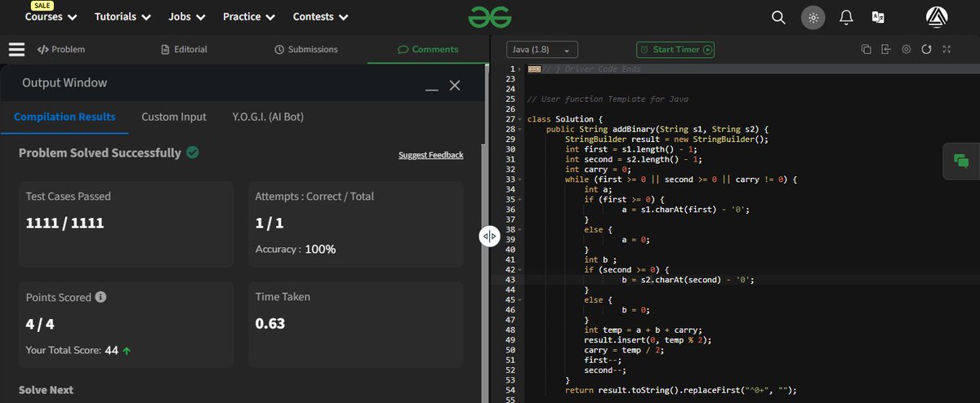Open the hamburger side menu
Screen dimensions: 980x403
coord(17,50)
